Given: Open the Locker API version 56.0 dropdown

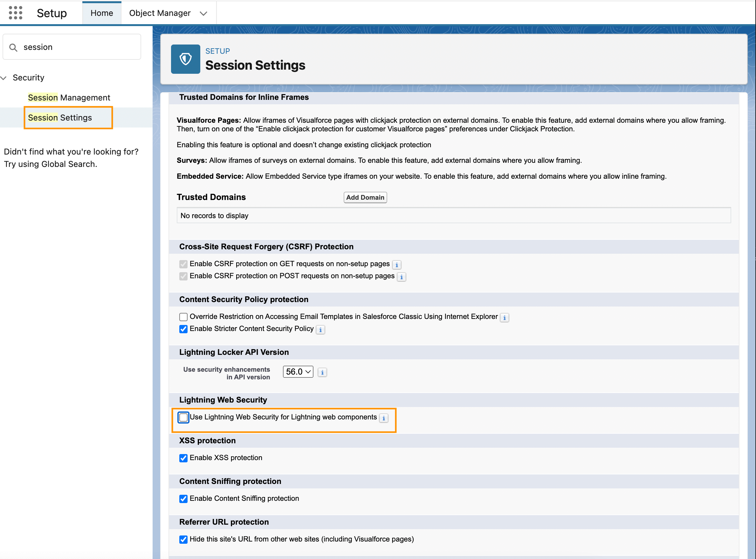Looking at the screenshot, I should point(298,371).
